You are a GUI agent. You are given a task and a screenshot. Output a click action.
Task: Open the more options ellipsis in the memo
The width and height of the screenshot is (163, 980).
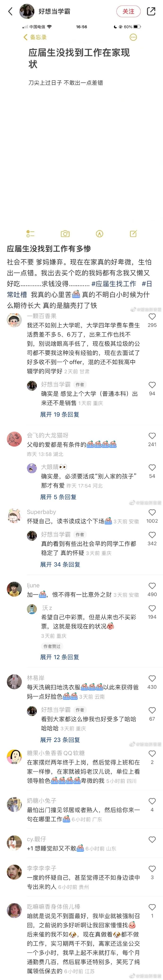(x=133, y=37)
